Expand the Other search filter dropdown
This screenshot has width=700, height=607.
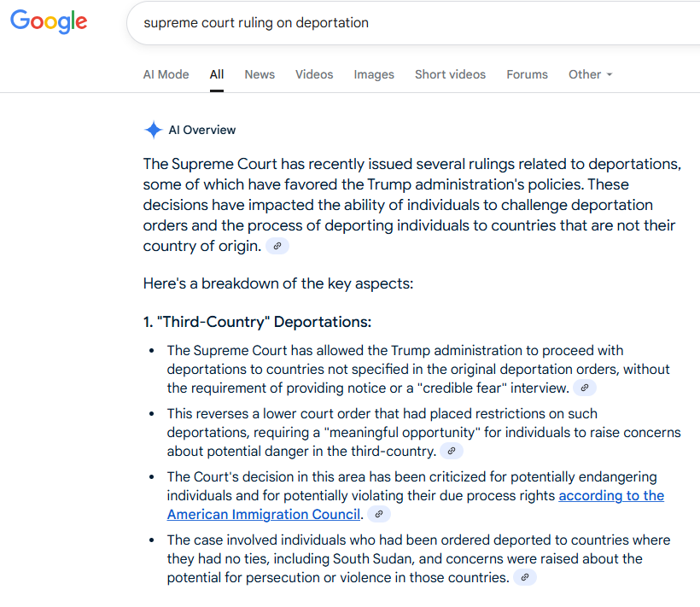coord(590,74)
